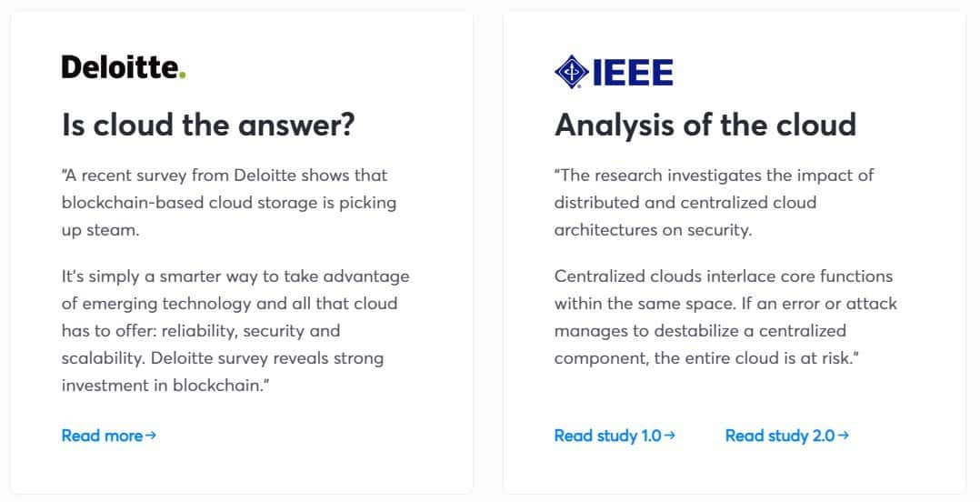Image resolution: width=980 pixels, height=502 pixels.
Task: Click the Deloitte logo
Action: click(124, 67)
